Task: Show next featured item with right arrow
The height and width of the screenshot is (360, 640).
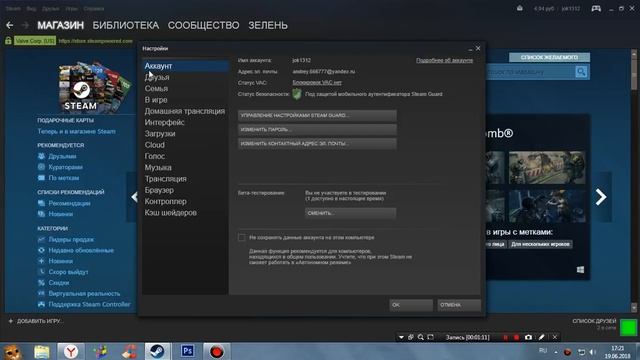Action: pos(600,197)
